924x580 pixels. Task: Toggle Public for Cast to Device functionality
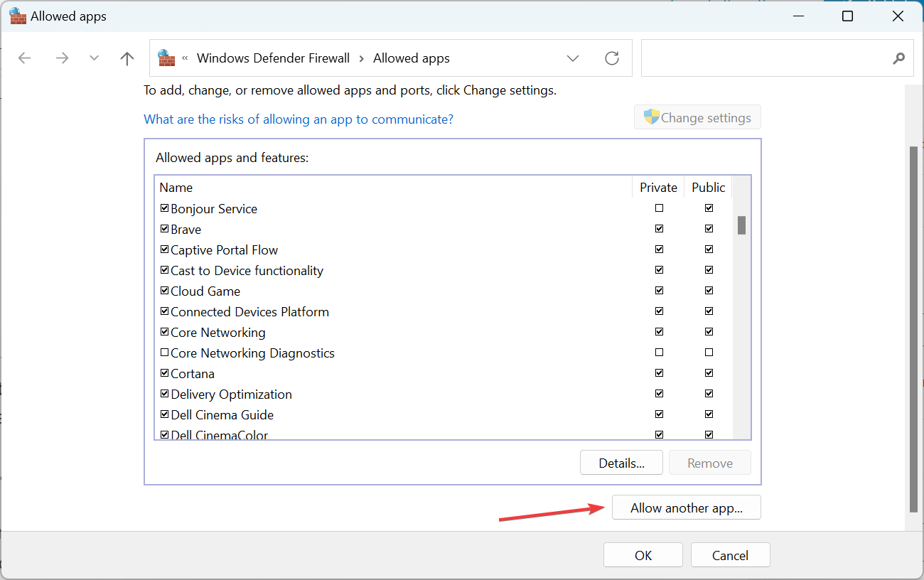pyautogui.click(x=709, y=270)
